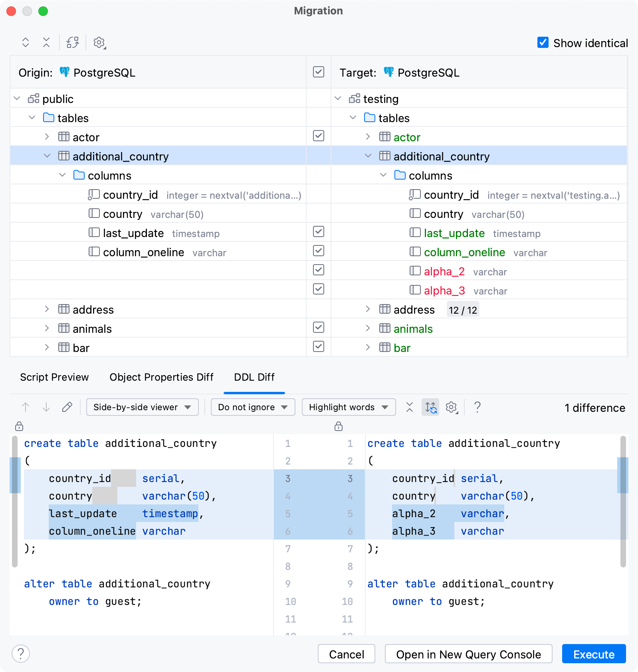Screen dimensions: 638x672
Task: Click the swap origin and target icon
Action: coord(73,42)
